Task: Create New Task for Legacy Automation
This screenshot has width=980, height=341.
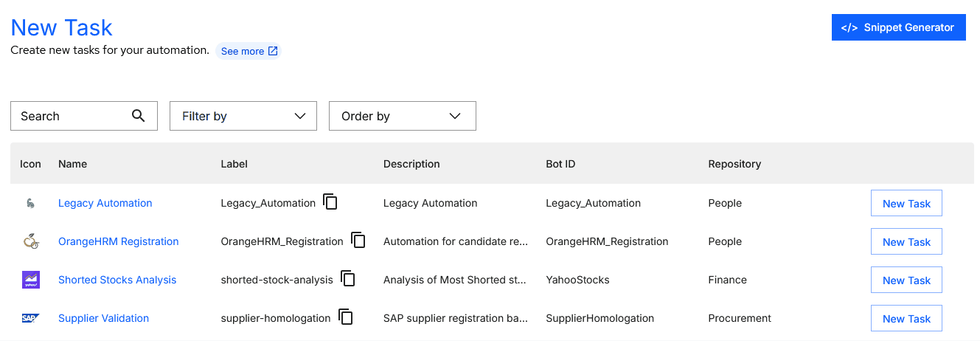Action: pos(906,204)
